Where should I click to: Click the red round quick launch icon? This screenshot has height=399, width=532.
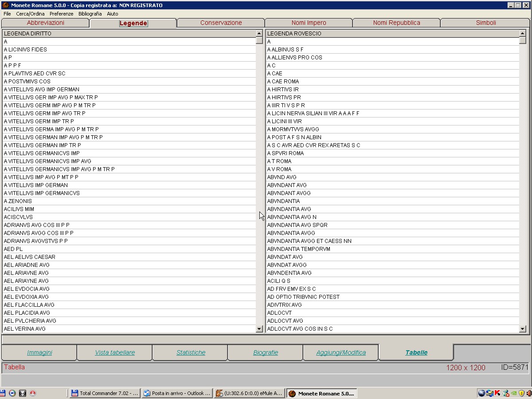32,393
